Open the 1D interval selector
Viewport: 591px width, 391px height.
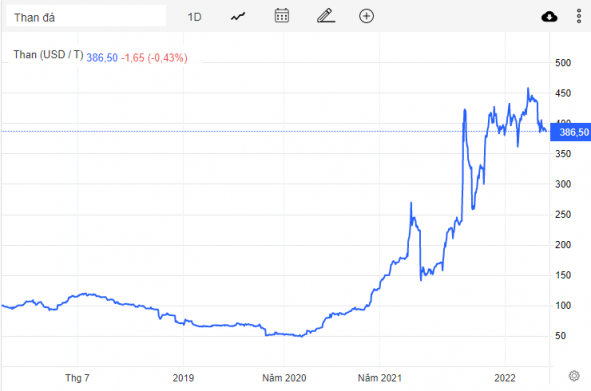click(x=194, y=17)
